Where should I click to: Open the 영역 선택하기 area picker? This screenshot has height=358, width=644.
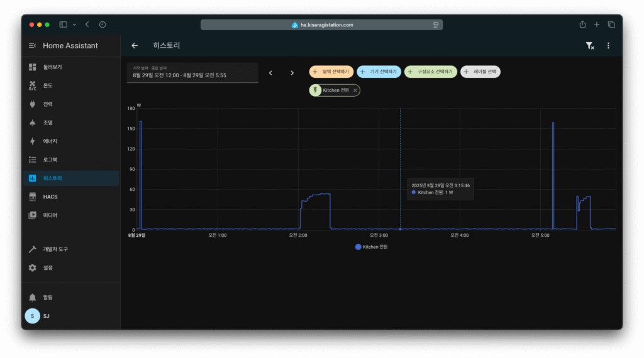[331, 72]
